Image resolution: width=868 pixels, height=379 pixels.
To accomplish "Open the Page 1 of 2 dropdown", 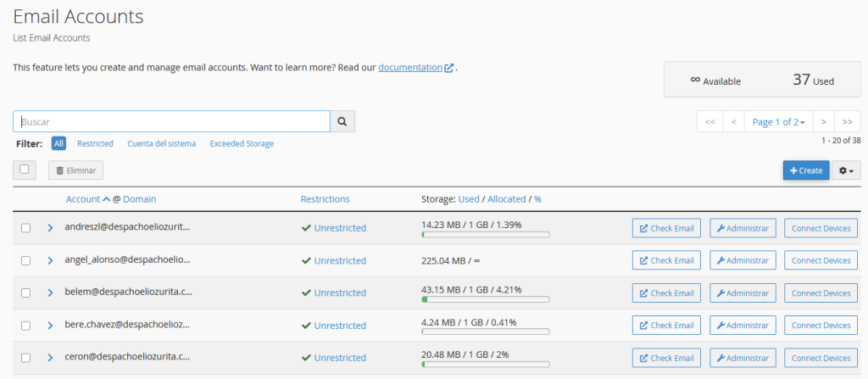I will pos(778,122).
